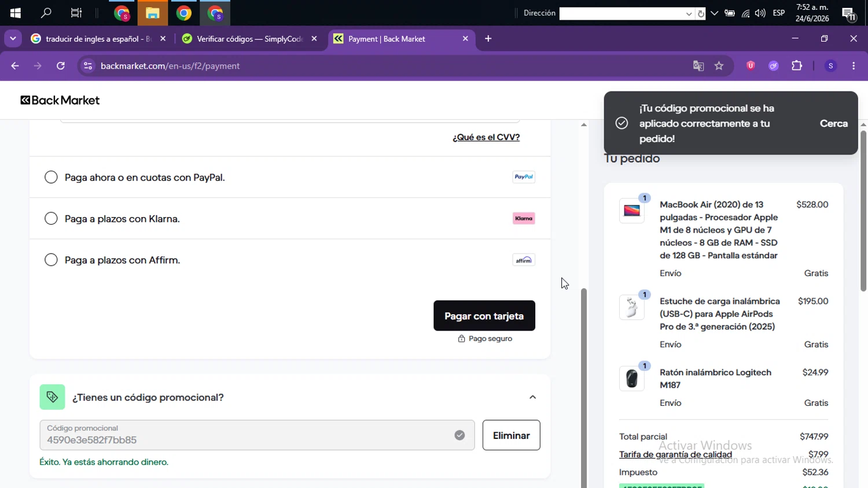This screenshot has width=868, height=488.
Task: Open the Windows Start menu
Action: click(15, 13)
